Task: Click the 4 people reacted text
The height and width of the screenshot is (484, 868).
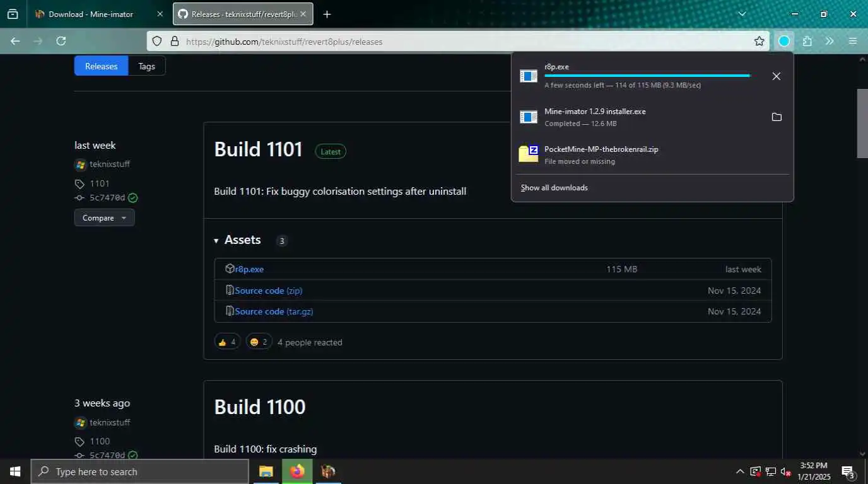Action: point(310,342)
